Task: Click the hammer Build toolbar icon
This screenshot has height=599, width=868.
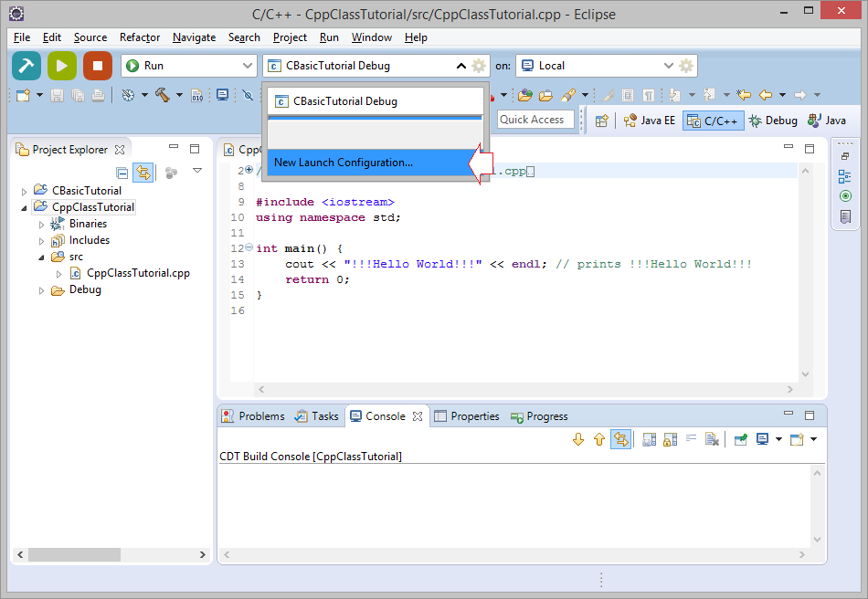Action: click(163, 95)
